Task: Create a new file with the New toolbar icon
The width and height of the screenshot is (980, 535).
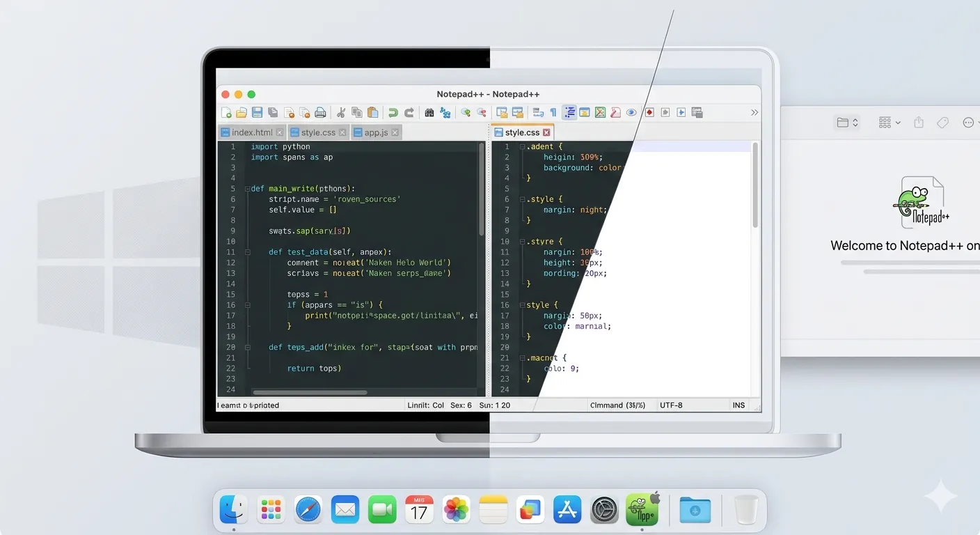Action: [226, 113]
